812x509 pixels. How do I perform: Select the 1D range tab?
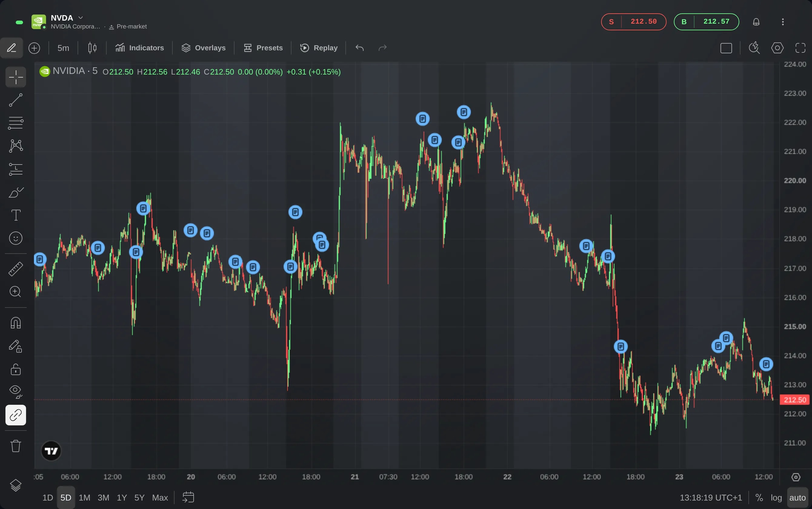[48, 497]
